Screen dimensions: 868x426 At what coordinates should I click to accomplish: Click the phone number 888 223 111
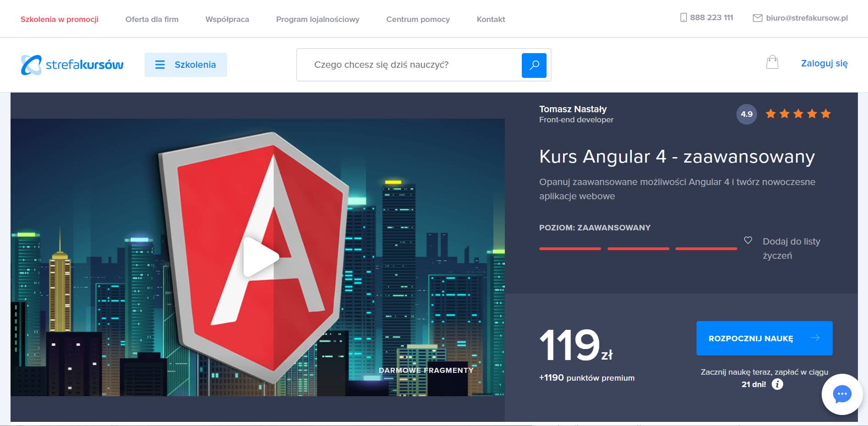pyautogui.click(x=711, y=17)
